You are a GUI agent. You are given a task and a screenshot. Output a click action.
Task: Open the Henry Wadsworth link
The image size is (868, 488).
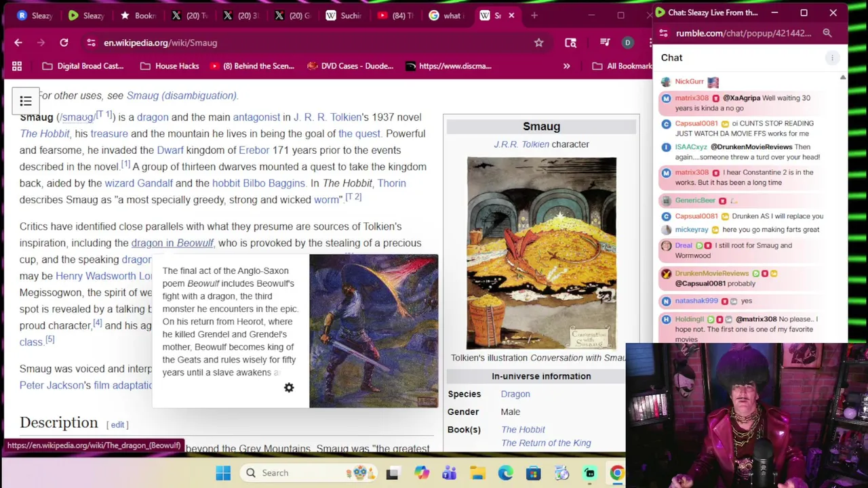click(x=104, y=276)
